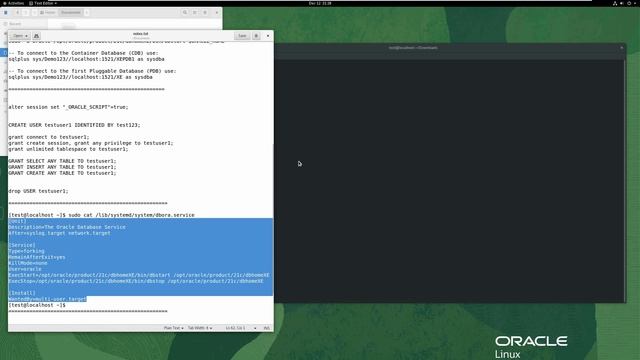This screenshot has height=360, width=640.
Task: Click the power icon in top bar
Action: 629,3
